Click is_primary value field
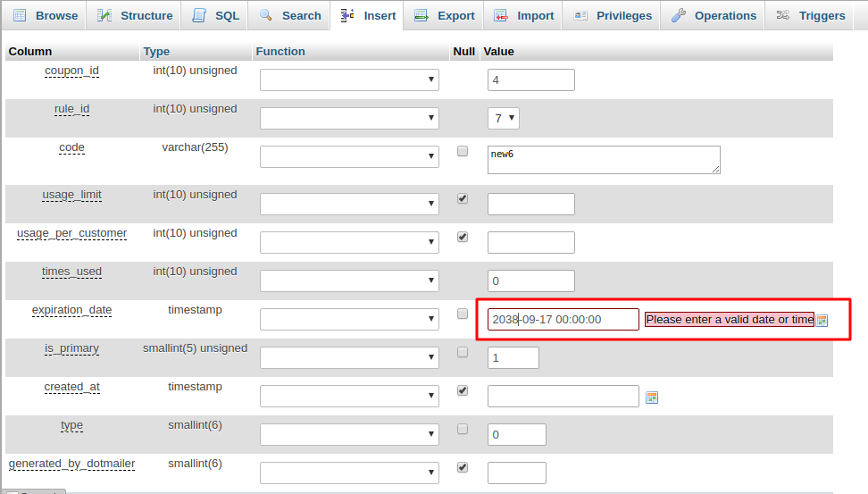This screenshot has width=868, height=494. [513, 357]
